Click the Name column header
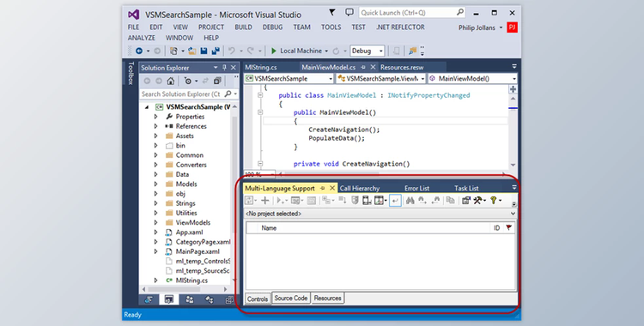644x326 pixels. (269, 228)
